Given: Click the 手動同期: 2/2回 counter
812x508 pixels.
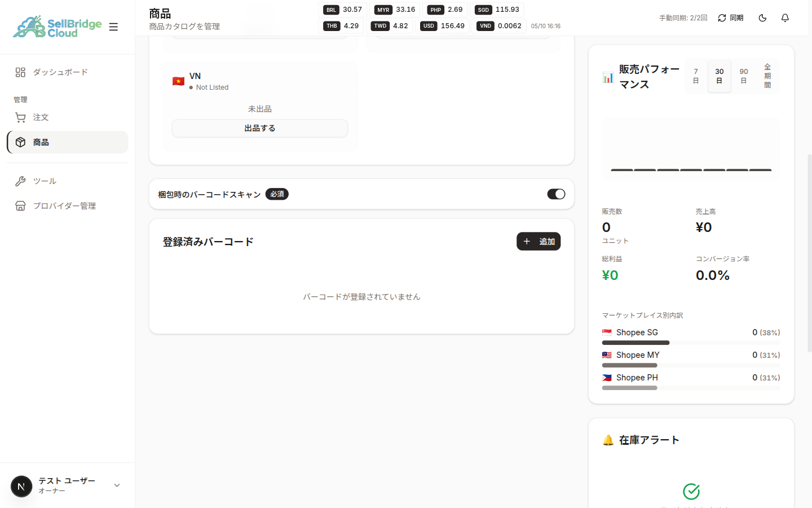Looking at the screenshot, I should (683, 18).
